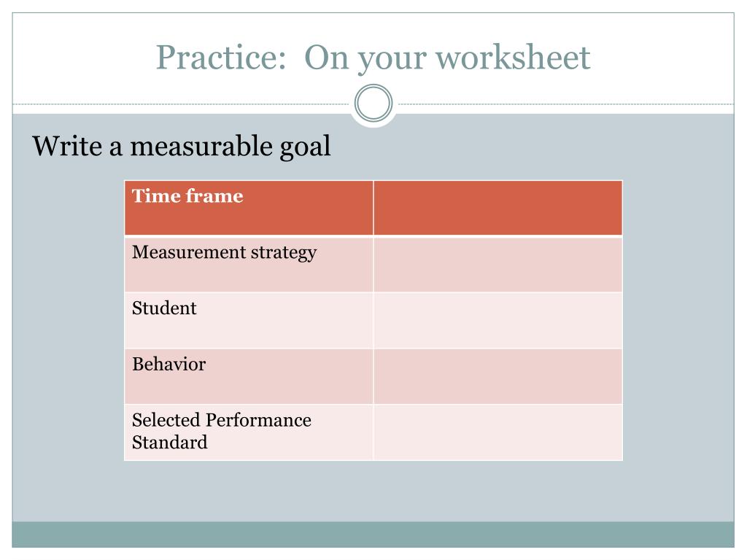Click the empty cell beside Time frame
Image resolution: width=747 pixels, height=560 pixels.
498,208
